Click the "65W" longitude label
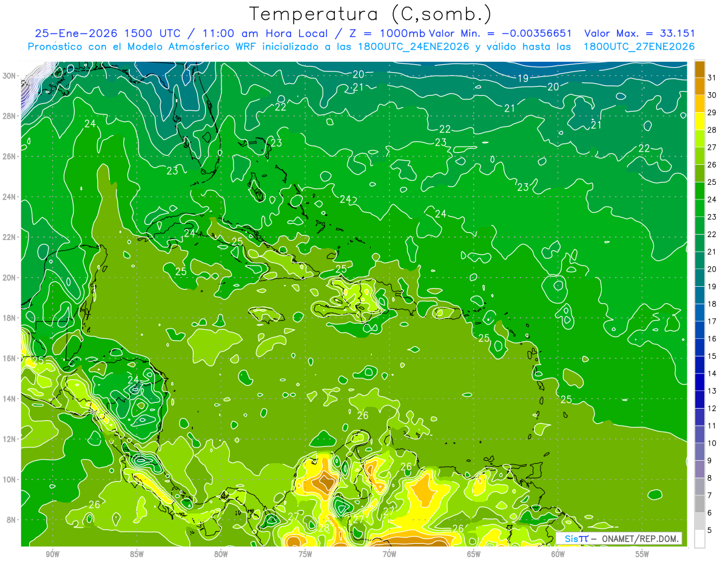 pyautogui.click(x=474, y=555)
